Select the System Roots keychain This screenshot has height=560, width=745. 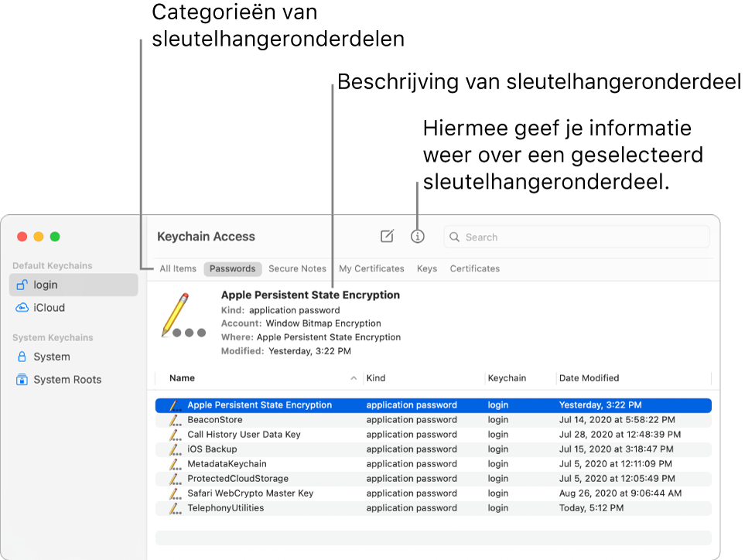point(73,380)
